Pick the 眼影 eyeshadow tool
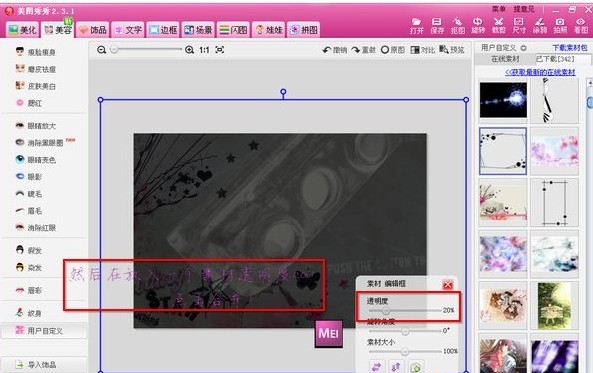The height and width of the screenshot is (373, 593). [29, 177]
